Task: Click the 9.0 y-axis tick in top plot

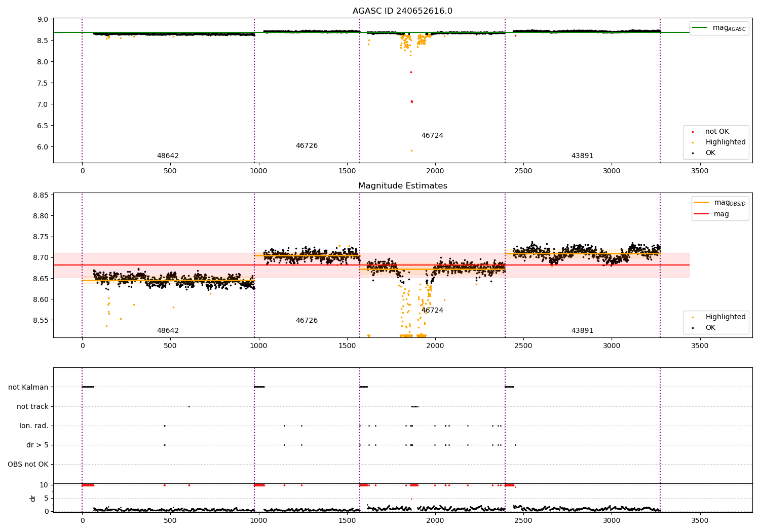Action: (43, 19)
